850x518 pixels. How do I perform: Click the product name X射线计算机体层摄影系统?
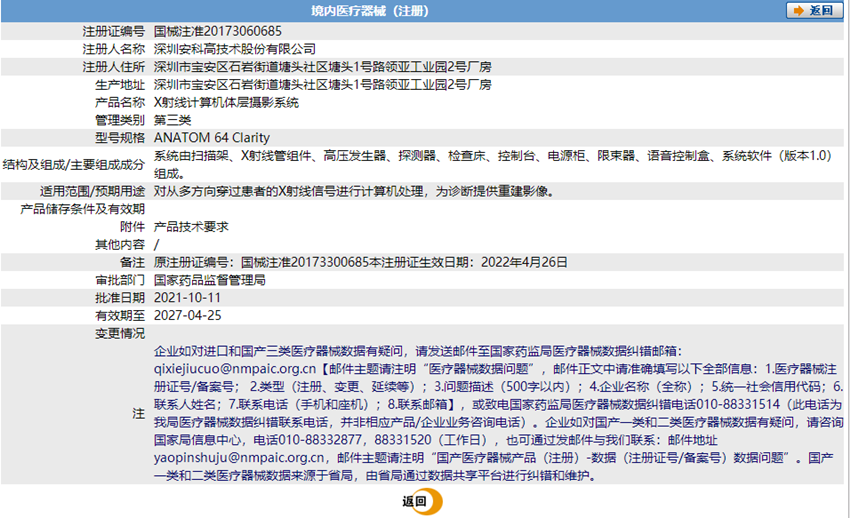point(226,102)
